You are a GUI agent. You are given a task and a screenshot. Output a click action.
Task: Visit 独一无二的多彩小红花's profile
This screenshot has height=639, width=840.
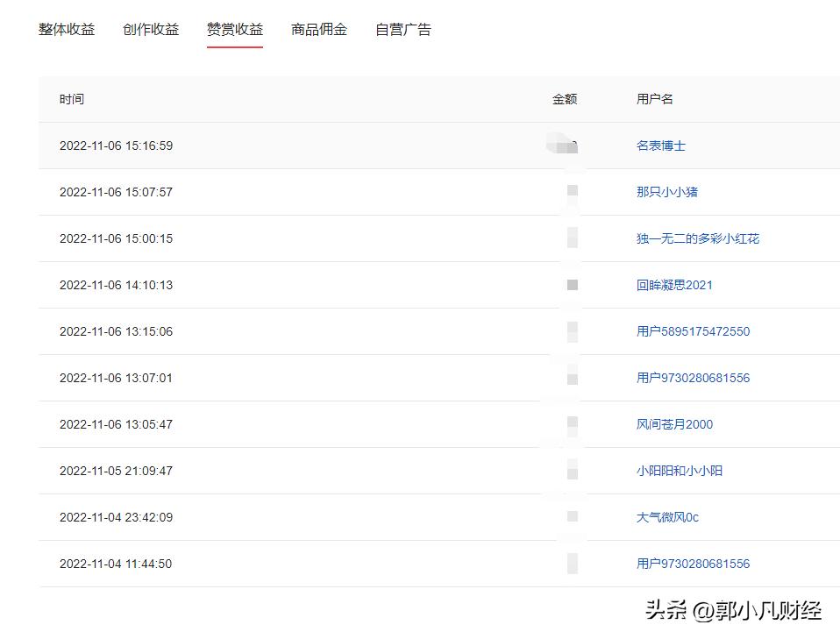(695, 238)
